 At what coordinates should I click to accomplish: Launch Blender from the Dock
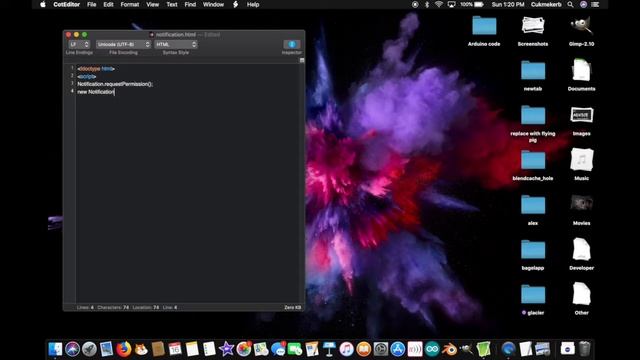[x=449, y=349]
